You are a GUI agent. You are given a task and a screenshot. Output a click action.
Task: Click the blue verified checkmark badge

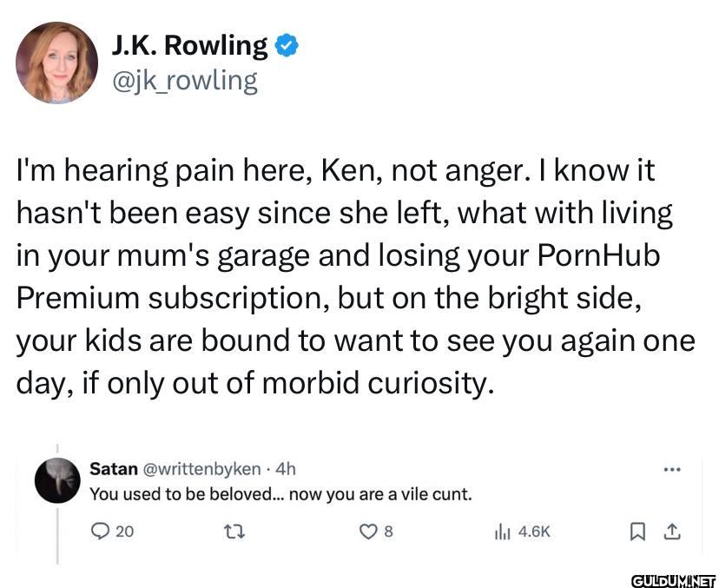click(x=286, y=44)
